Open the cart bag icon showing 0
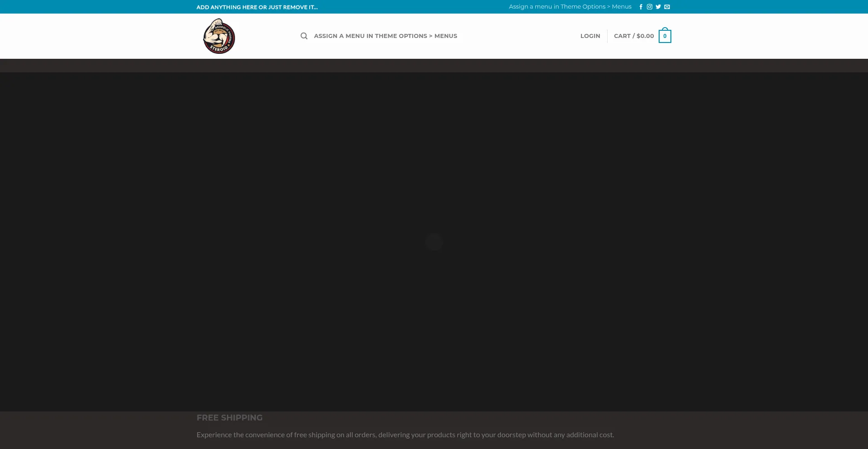868x449 pixels. point(665,36)
